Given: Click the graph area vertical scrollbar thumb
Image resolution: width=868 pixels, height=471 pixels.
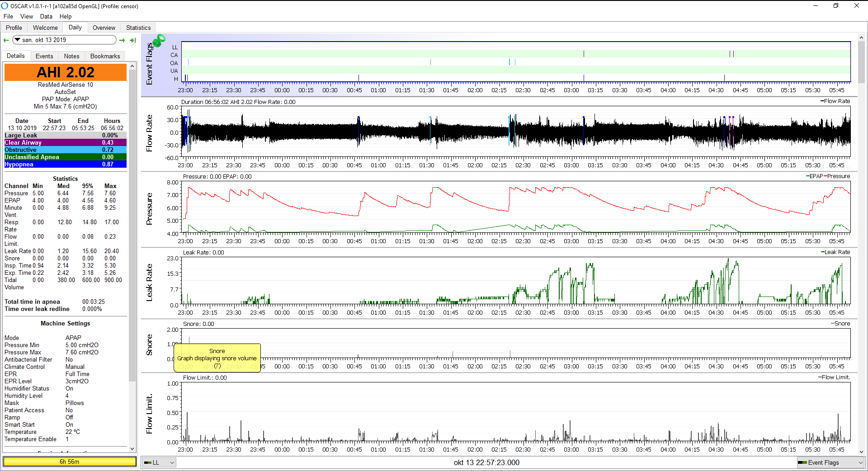Looking at the screenshot, I should (861, 62).
